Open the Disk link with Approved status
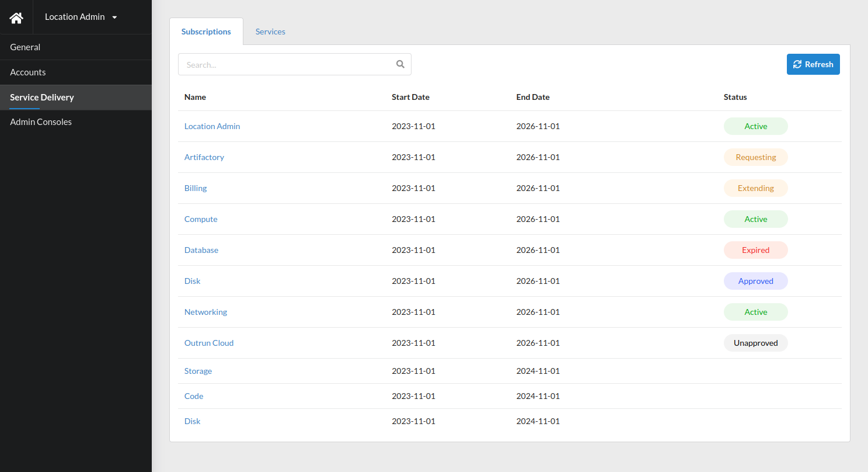The width and height of the screenshot is (868, 472). (192, 281)
